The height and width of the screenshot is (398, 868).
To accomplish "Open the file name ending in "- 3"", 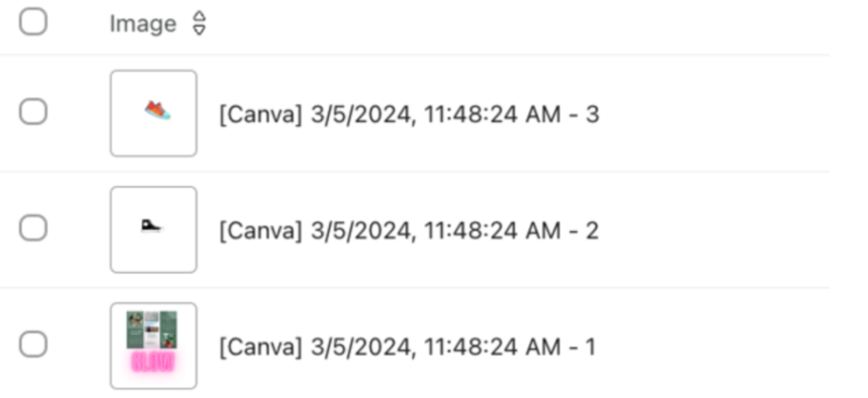I will [x=409, y=115].
